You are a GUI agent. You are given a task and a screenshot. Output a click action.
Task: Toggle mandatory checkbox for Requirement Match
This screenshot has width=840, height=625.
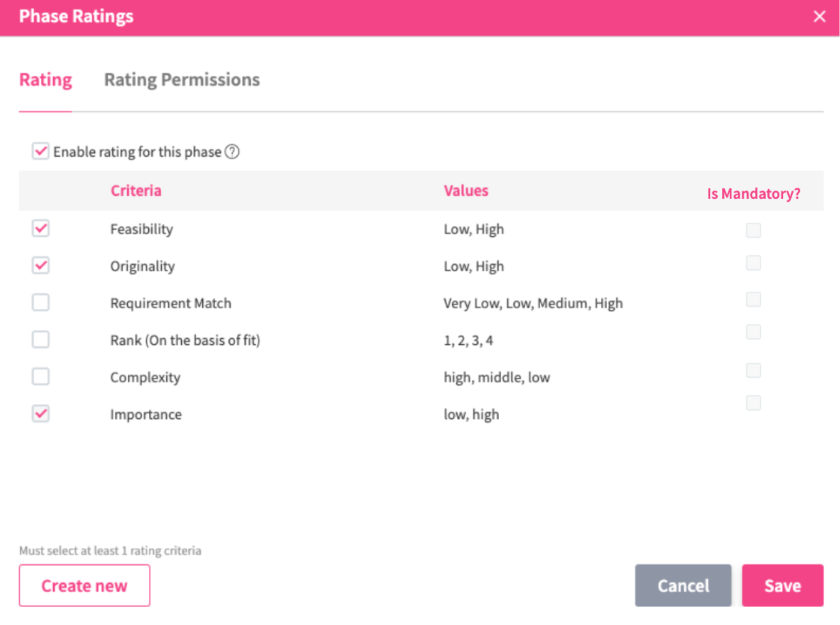point(753,299)
